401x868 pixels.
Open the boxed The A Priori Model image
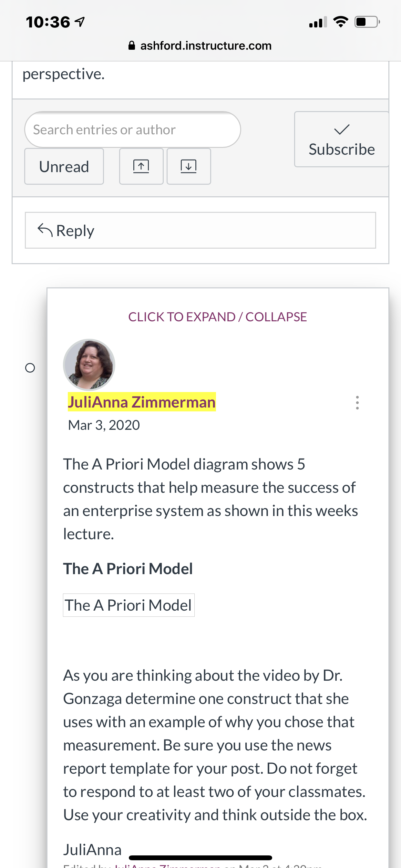coord(129,605)
